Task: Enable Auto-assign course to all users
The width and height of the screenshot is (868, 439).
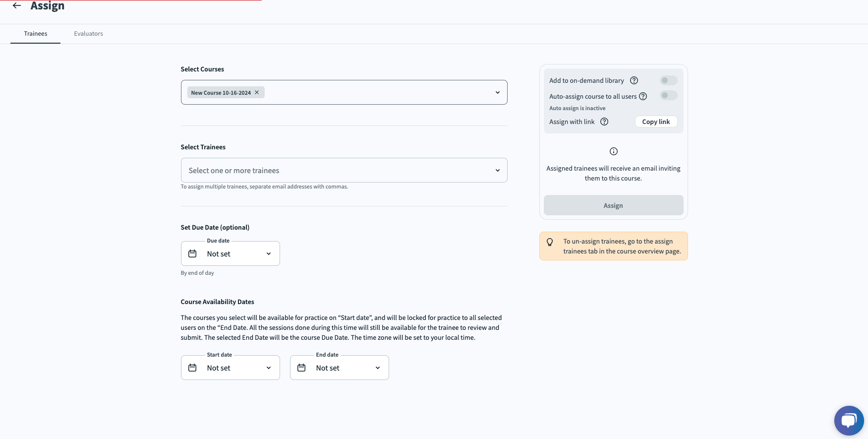Action: tap(668, 95)
